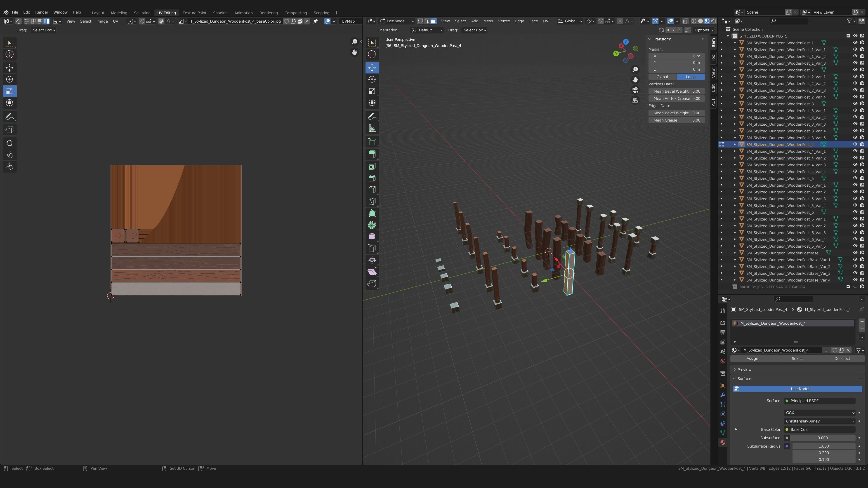The image size is (868, 488).
Task: Enable vertex select mode in 3D viewport
Action: 420,21
